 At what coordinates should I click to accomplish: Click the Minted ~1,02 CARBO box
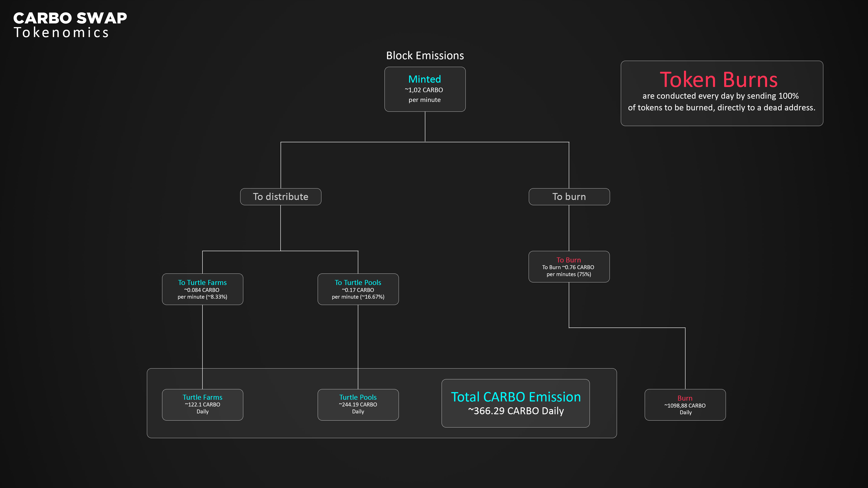point(425,90)
